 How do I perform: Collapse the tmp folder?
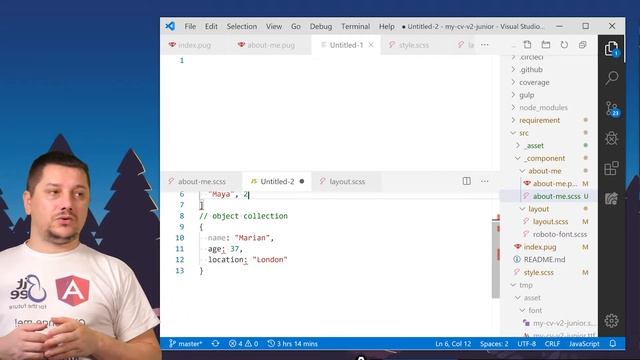[x=526, y=285]
